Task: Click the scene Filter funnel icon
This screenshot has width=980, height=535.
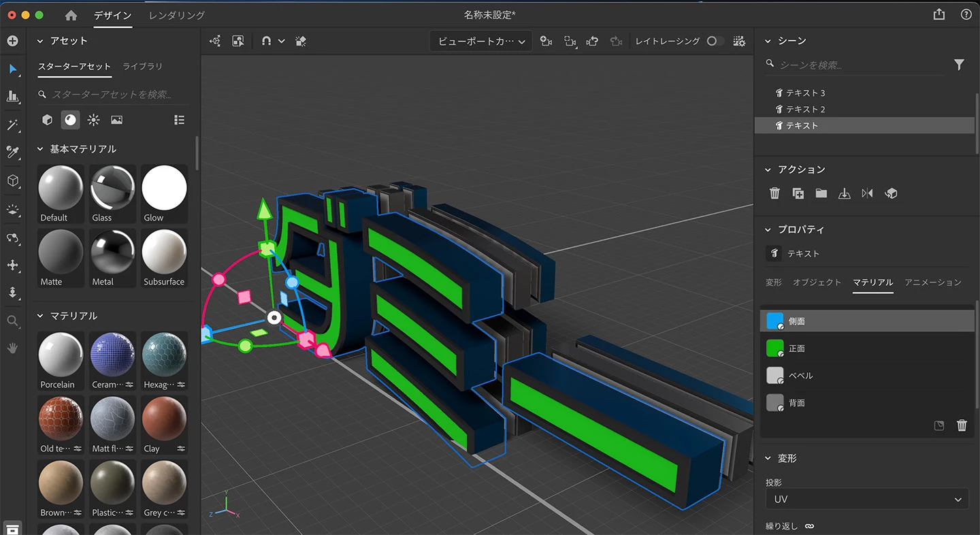Action: [x=959, y=65]
